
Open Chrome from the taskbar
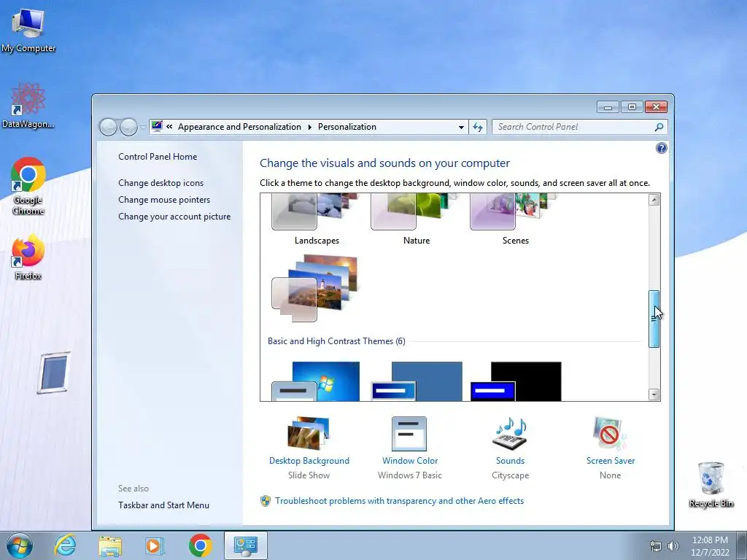[201, 545]
